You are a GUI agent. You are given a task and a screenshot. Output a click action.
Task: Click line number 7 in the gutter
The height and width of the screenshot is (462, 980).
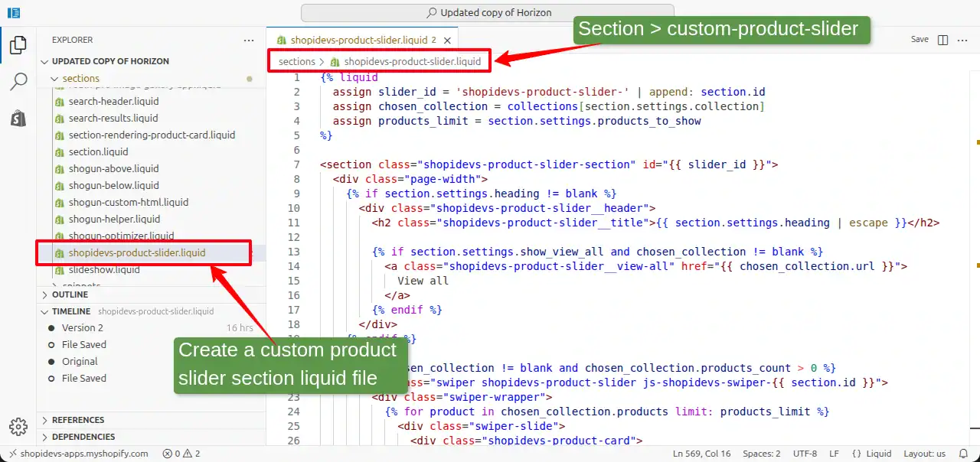(x=296, y=164)
